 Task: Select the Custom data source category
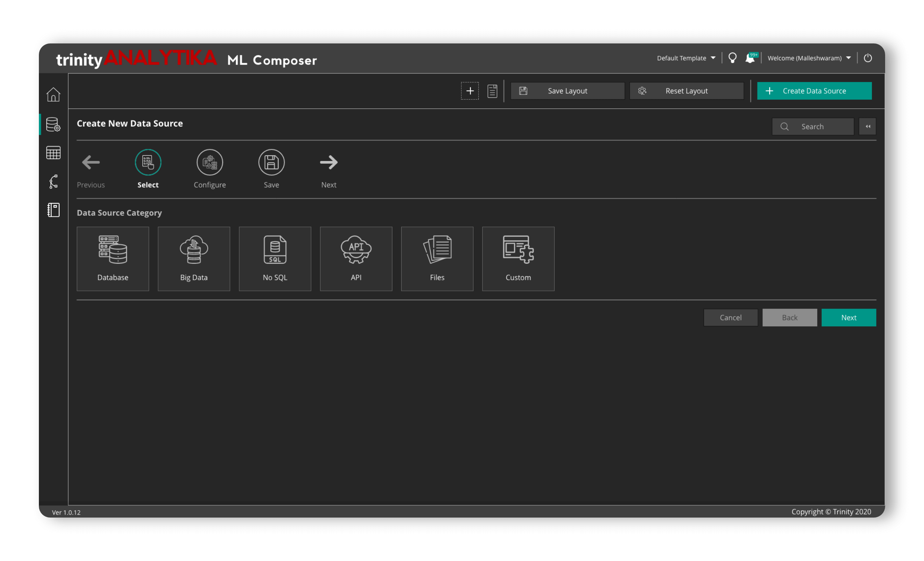(x=518, y=258)
